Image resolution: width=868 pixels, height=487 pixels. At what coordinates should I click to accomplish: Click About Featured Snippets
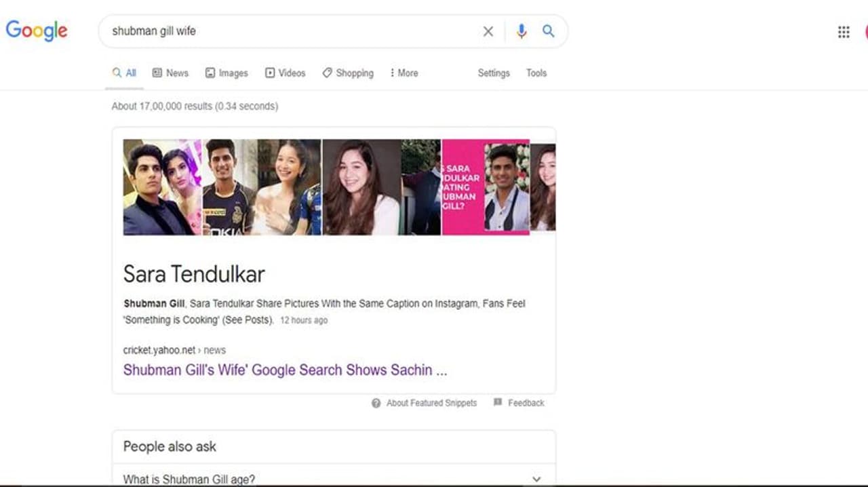tap(431, 403)
